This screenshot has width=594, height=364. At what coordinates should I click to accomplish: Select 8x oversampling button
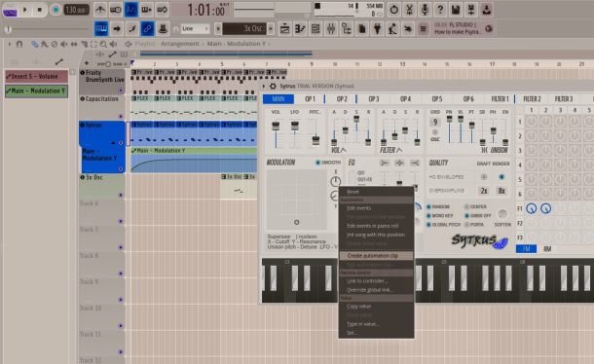(x=501, y=191)
